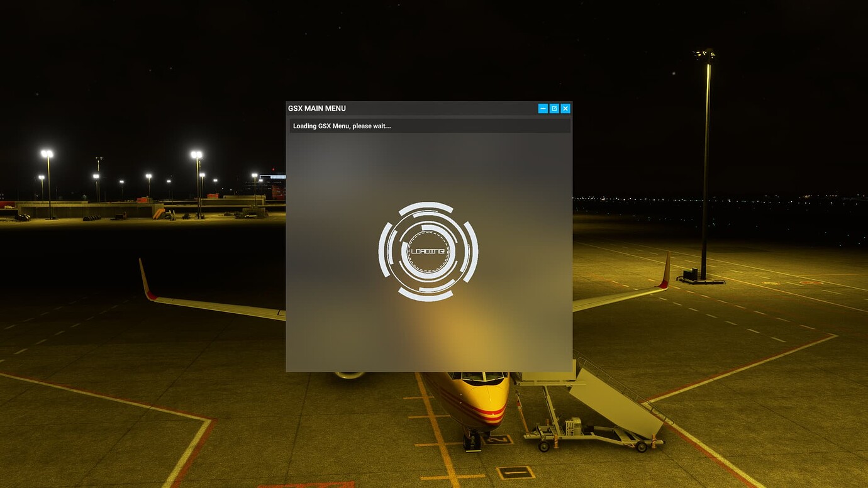Click the right border of the GSX window
This screenshot has height=488, width=868.
point(572,252)
